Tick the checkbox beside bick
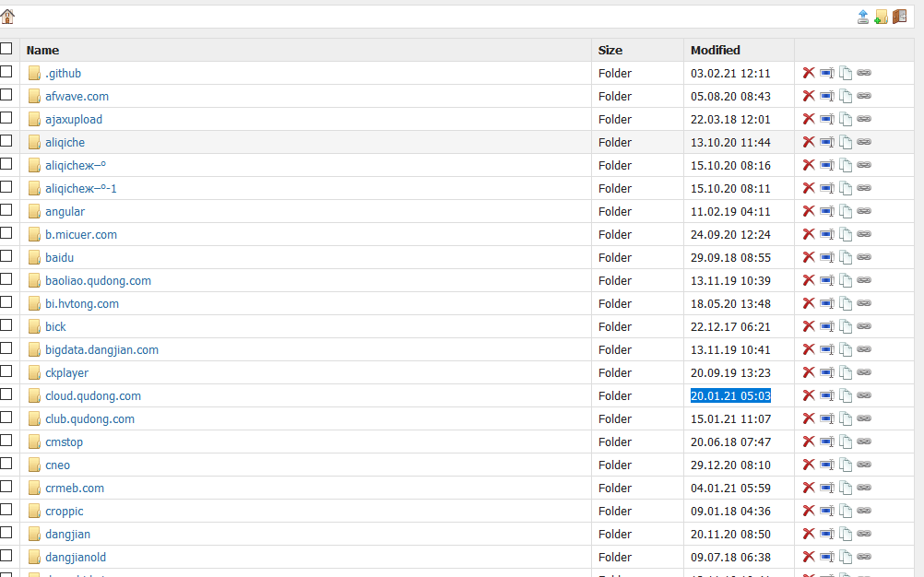This screenshot has width=924, height=577. (x=6, y=325)
